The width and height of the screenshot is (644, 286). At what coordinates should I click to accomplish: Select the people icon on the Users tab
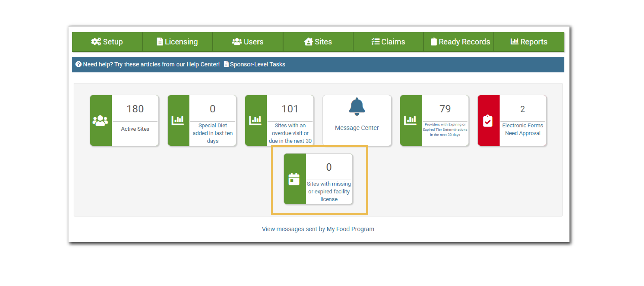pos(237,42)
